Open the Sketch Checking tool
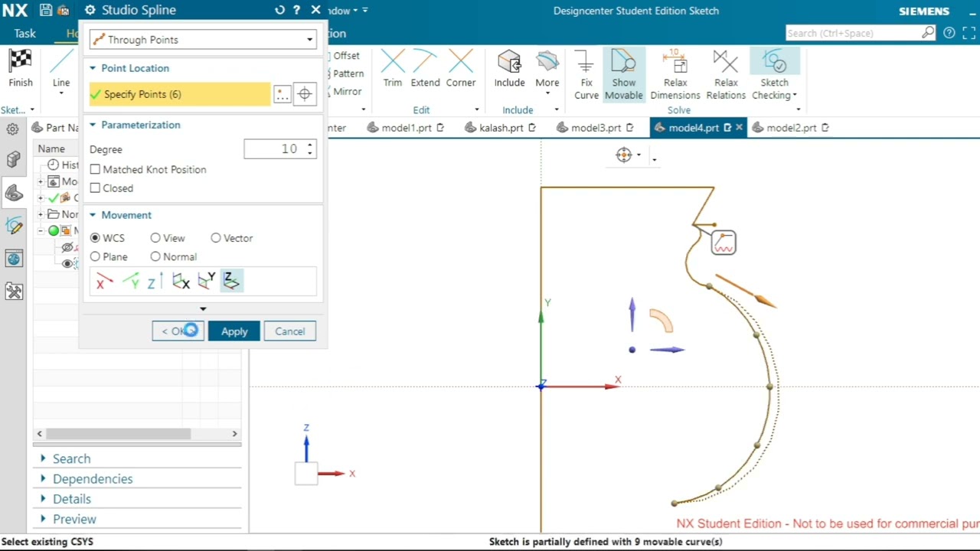The width and height of the screenshot is (980, 551). coord(774,74)
